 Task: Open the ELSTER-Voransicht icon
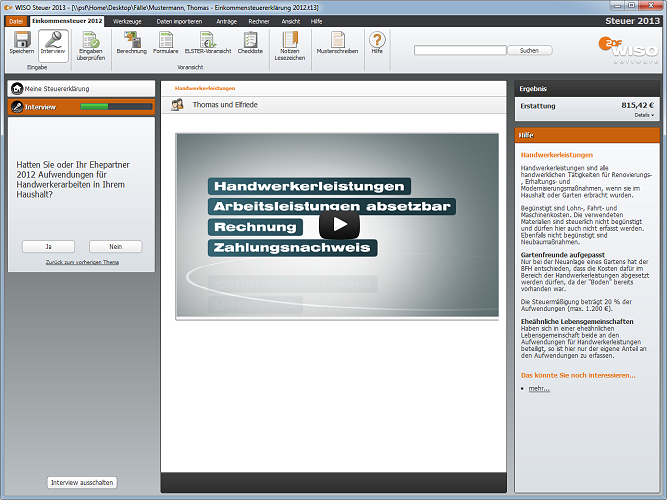tap(208, 40)
